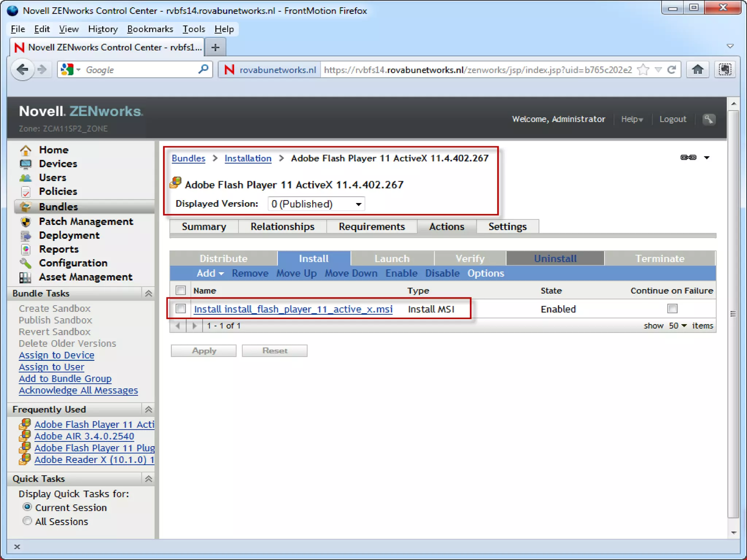Image resolution: width=747 pixels, height=560 pixels.
Task: Open the URL history dropdown arrow
Action: pos(658,70)
